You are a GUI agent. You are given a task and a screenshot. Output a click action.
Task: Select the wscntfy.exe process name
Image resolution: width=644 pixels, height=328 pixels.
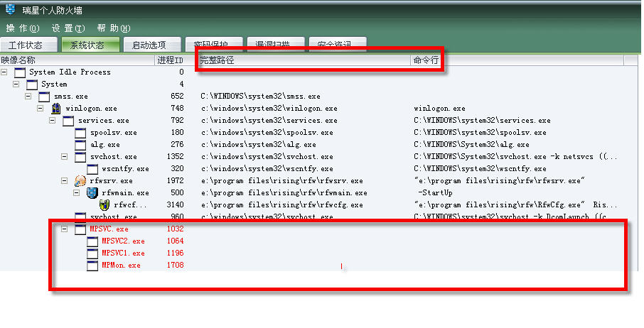pos(125,168)
